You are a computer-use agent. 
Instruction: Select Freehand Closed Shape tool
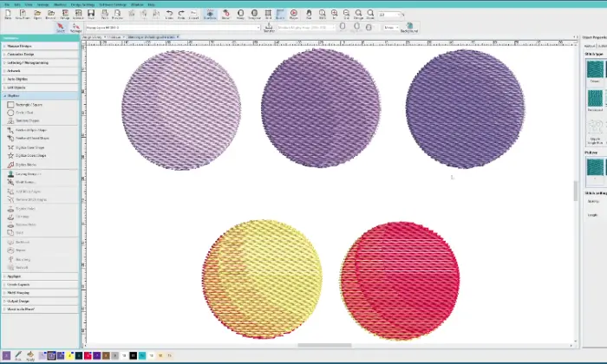coord(28,138)
